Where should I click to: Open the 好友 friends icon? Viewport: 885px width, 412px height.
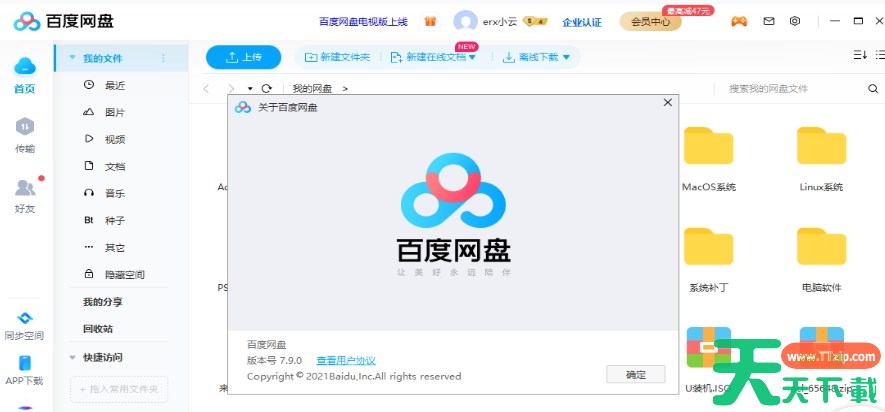25,187
